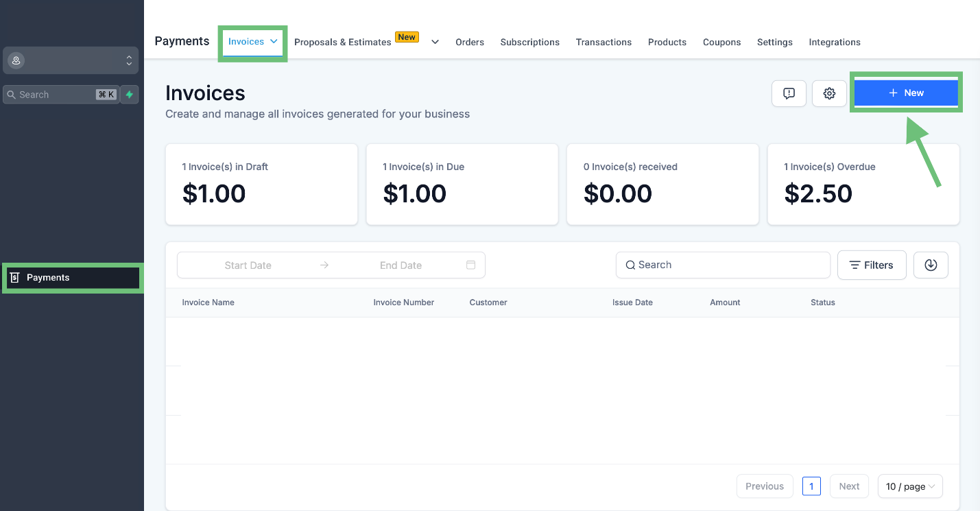Click the sidebar Search field
Image resolution: width=980 pixels, height=511 pixels.
pos(61,95)
